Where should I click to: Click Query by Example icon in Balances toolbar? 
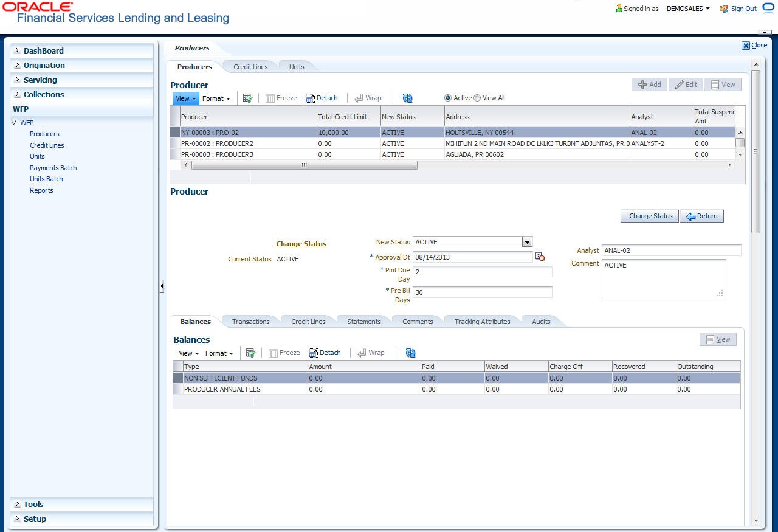point(250,353)
